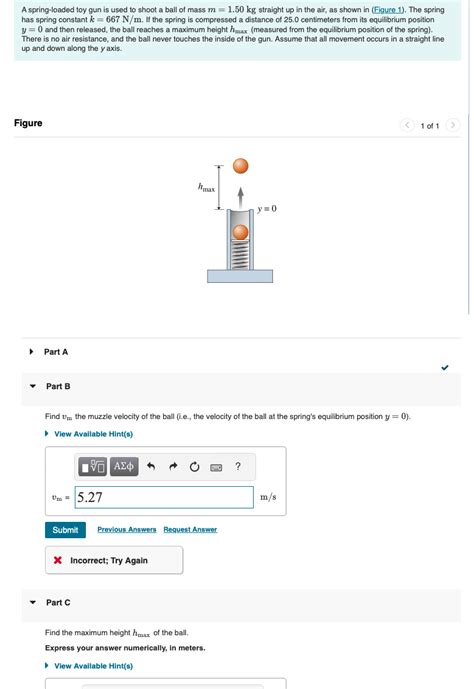Open keyboard shortcuts icon in toolbar
474x689 pixels.
pos(216,467)
